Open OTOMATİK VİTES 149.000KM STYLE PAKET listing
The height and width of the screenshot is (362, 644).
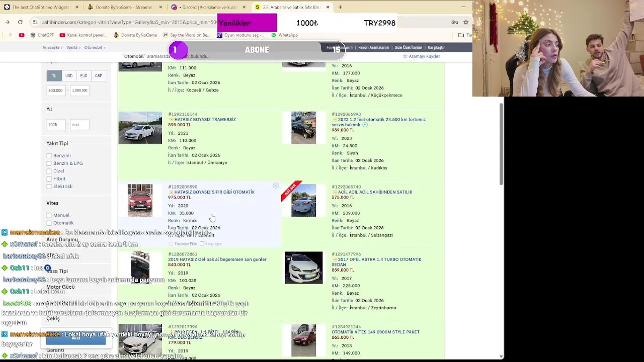(x=375, y=332)
